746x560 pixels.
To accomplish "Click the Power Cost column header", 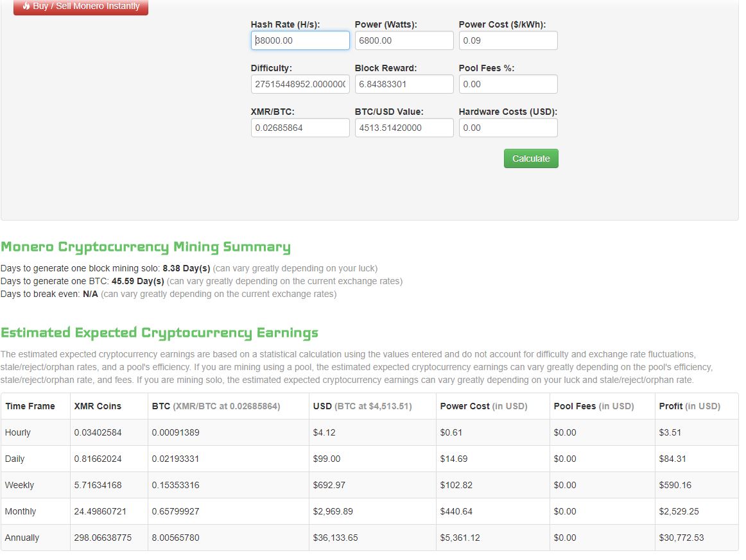I will coord(484,406).
